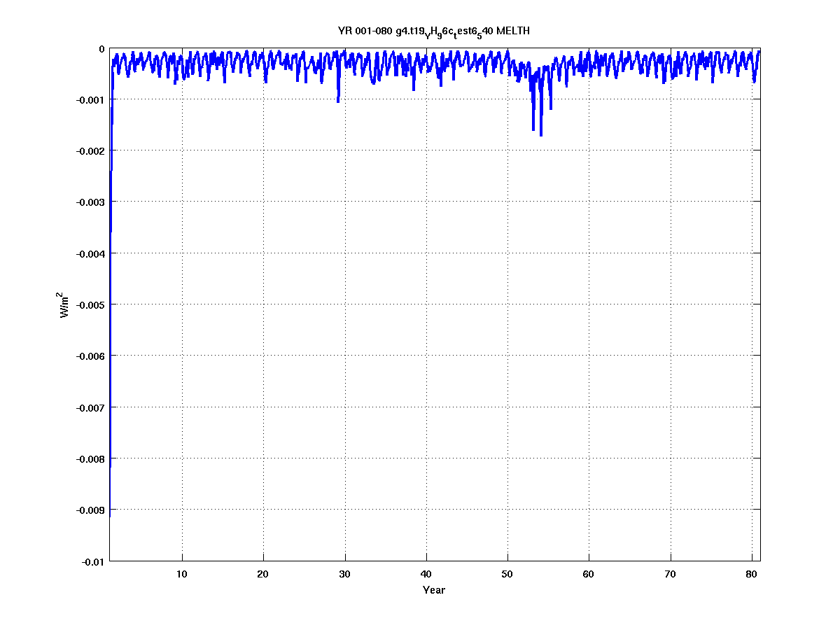The height and width of the screenshot is (630, 840).
Task: Click y-axis tick label -0.008
Action: 91,458
